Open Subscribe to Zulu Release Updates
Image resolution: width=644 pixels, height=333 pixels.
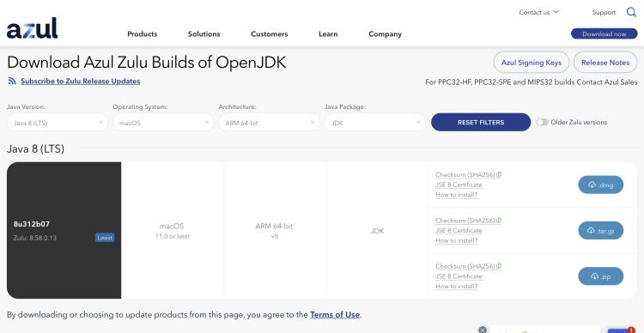pyautogui.click(x=81, y=81)
